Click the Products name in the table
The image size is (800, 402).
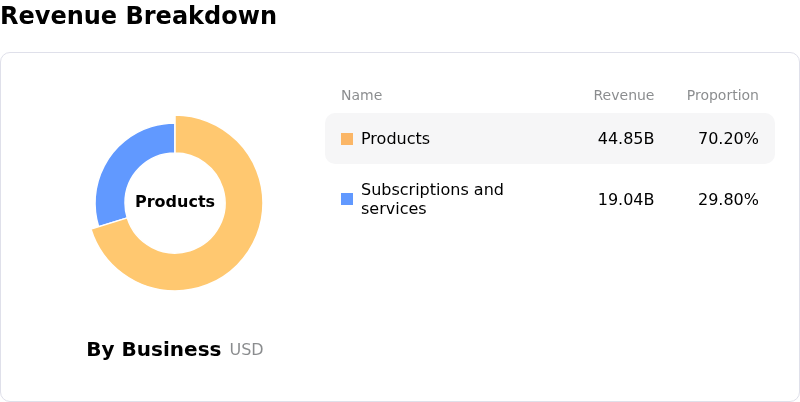[395, 139]
